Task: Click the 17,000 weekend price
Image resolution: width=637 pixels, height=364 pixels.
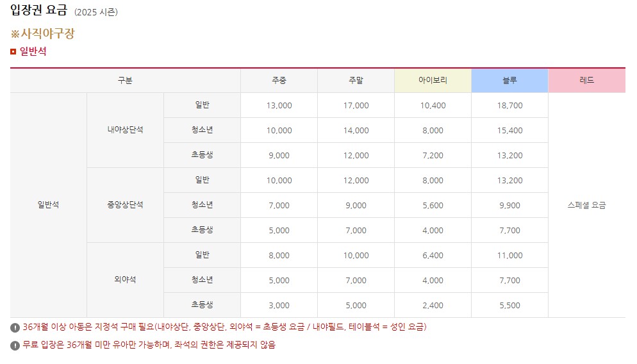Action: point(356,106)
